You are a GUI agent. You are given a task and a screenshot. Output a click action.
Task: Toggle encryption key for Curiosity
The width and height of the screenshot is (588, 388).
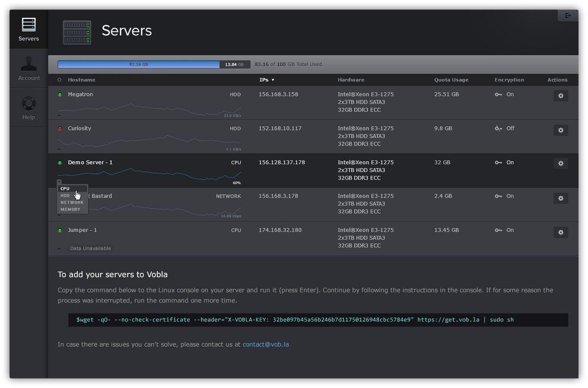tap(498, 129)
